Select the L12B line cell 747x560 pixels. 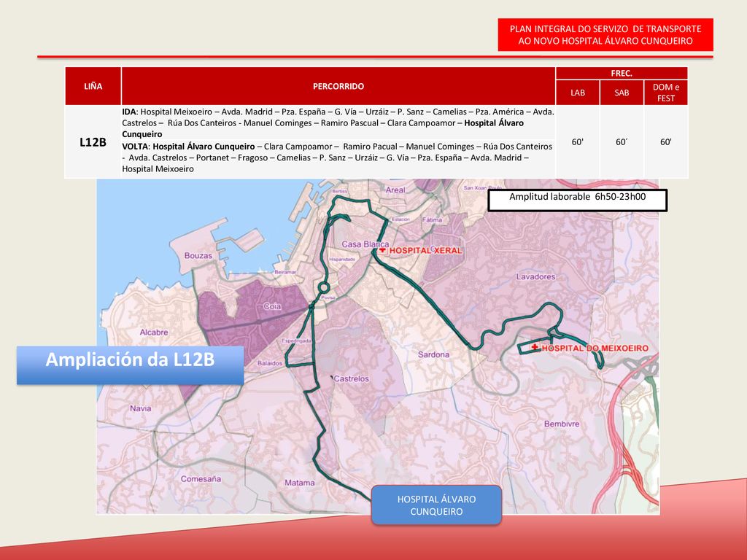(93, 142)
